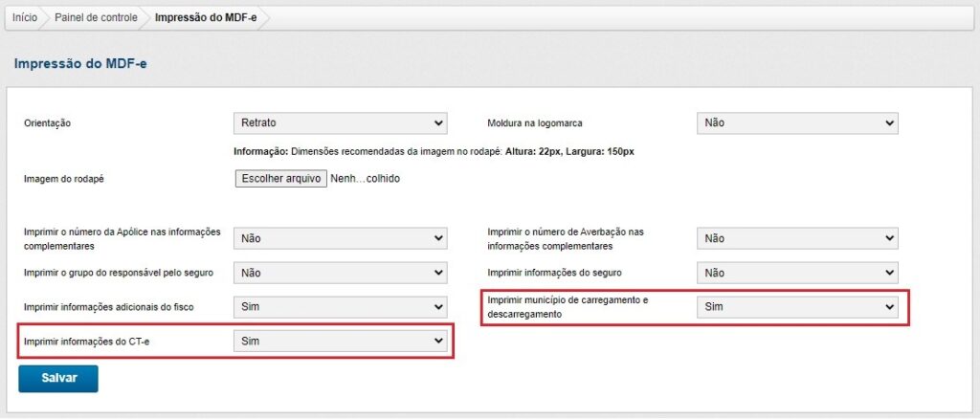The image size is (980, 420).
Task: Click the Impressão do MDF-e breadcrumb item
Action: click(205, 18)
